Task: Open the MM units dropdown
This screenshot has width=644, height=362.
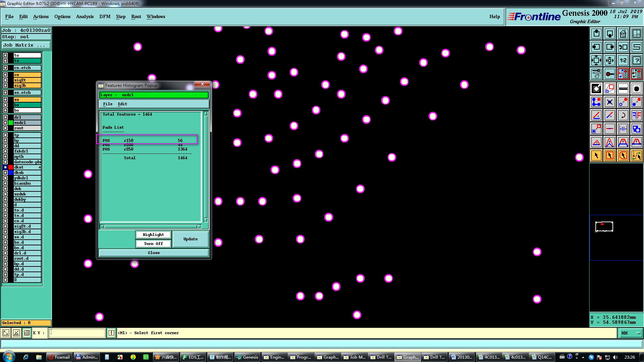Action: click(x=630, y=333)
